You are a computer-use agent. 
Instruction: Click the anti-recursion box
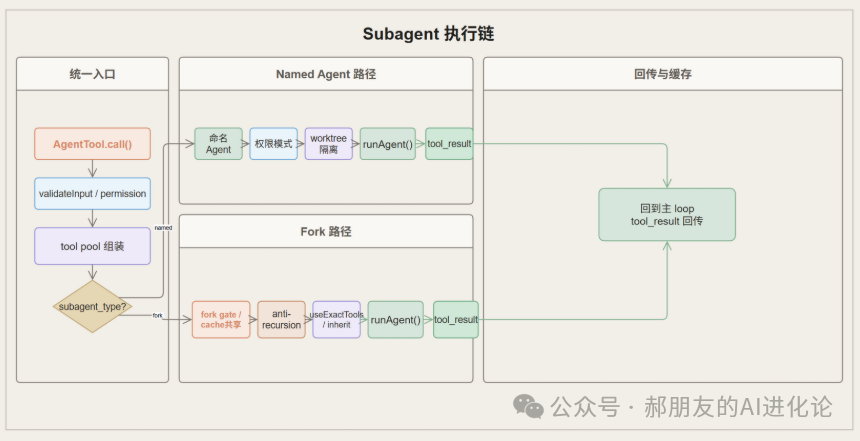tap(281, 319)
